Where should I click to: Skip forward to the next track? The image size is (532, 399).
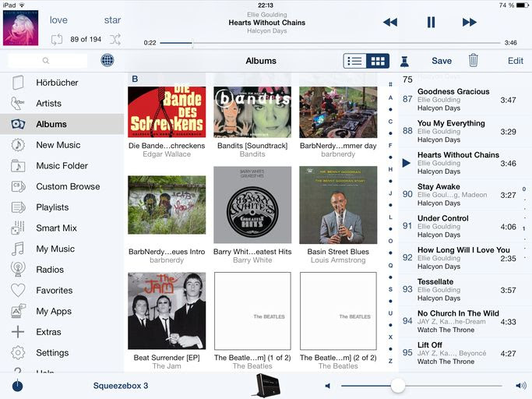pos(470,23)
